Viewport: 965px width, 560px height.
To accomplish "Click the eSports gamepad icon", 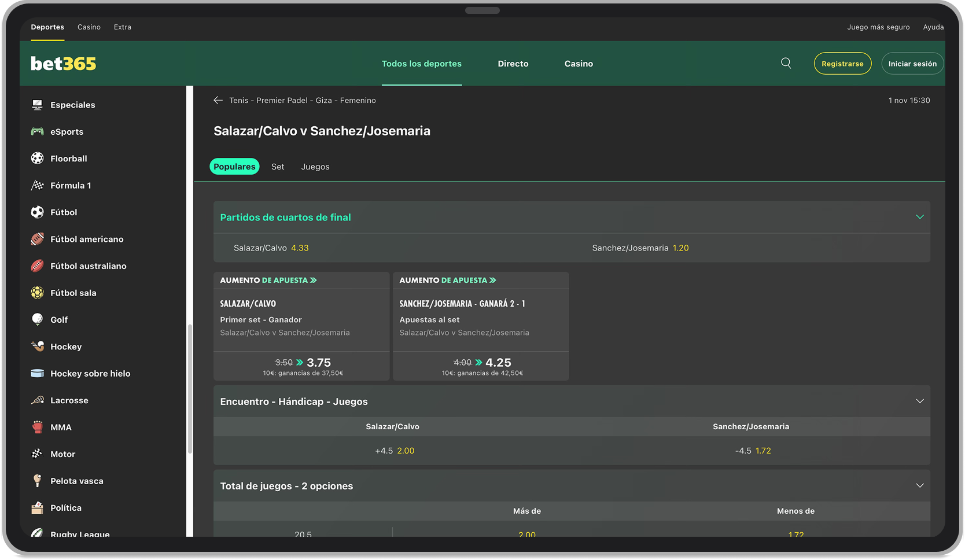I will click(x=37, y=131).
